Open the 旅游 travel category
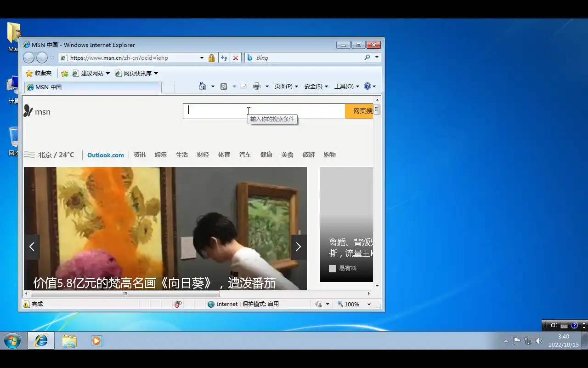Viewport: 588px width, 368px height. click(x=309, y=155)
